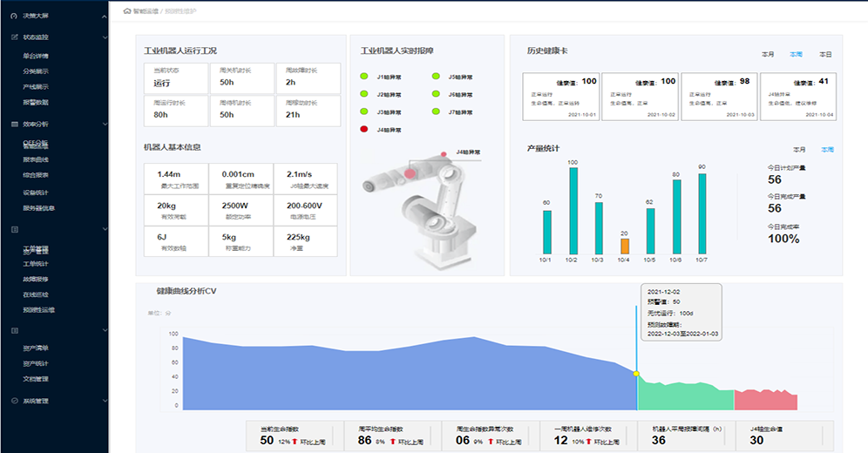
Task: Expand the 状态监控 menu chevron
Action: tap(105, 37)
